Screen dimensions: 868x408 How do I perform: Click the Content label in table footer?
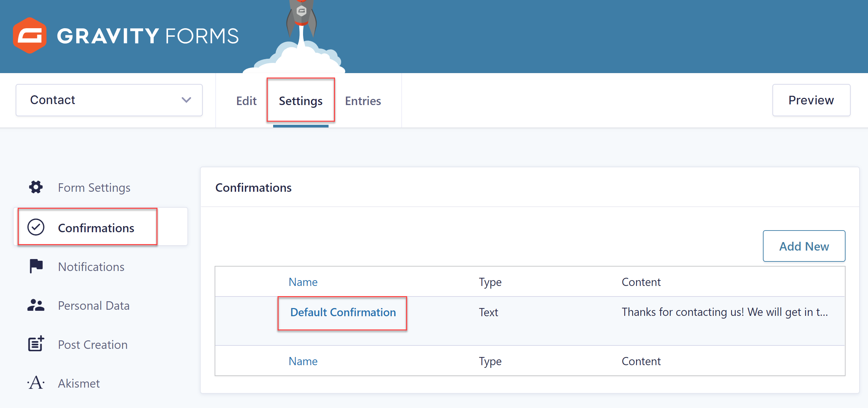tap(641, 361)
